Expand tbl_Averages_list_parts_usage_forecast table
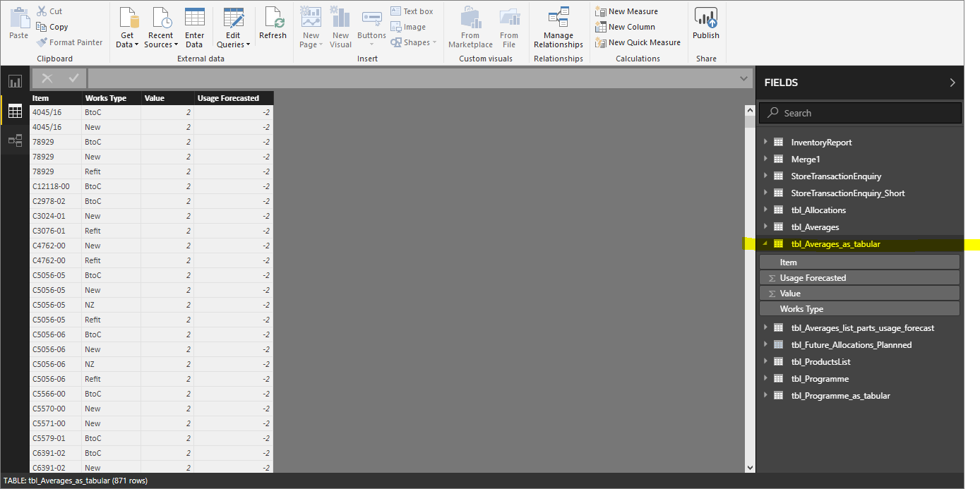The image size is (980, 489). coord(765,327)
